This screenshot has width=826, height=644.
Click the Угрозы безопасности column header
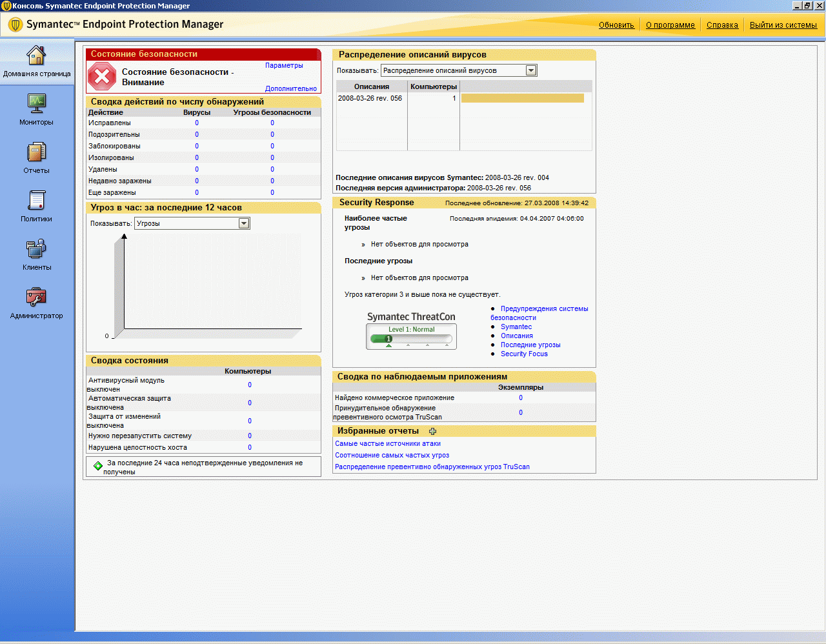tap(272, 112)
